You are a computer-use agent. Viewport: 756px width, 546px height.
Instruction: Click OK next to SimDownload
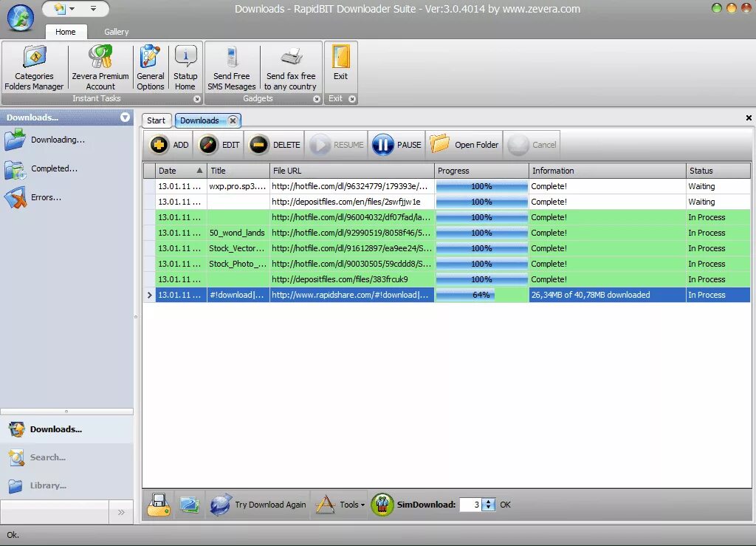tap(505, 505)
